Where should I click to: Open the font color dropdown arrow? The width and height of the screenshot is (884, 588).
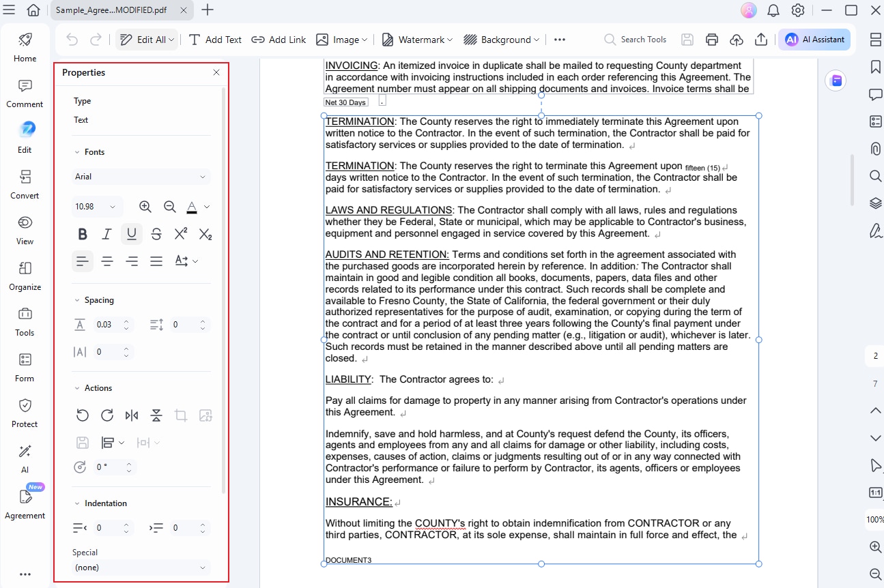207,207
